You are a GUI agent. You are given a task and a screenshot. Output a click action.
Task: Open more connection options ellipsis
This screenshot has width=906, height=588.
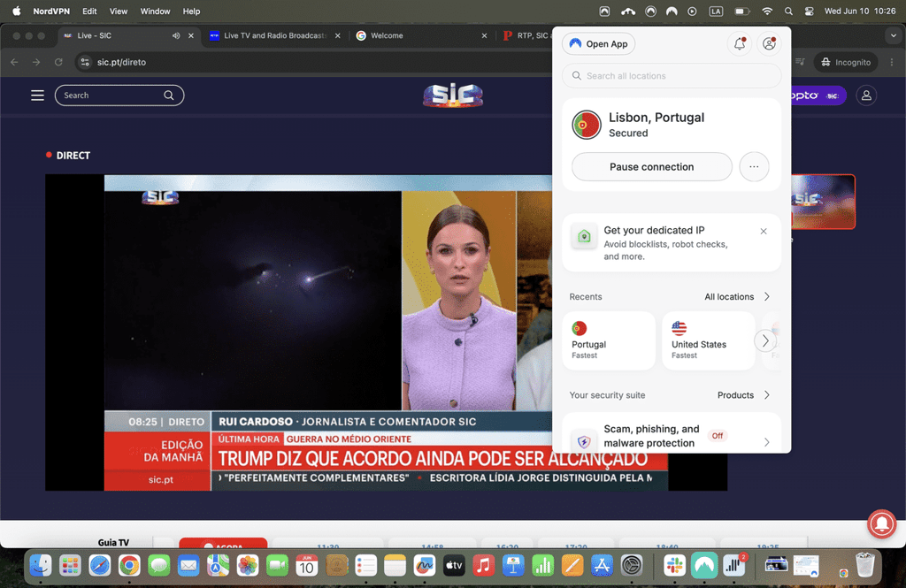point(754,166)
